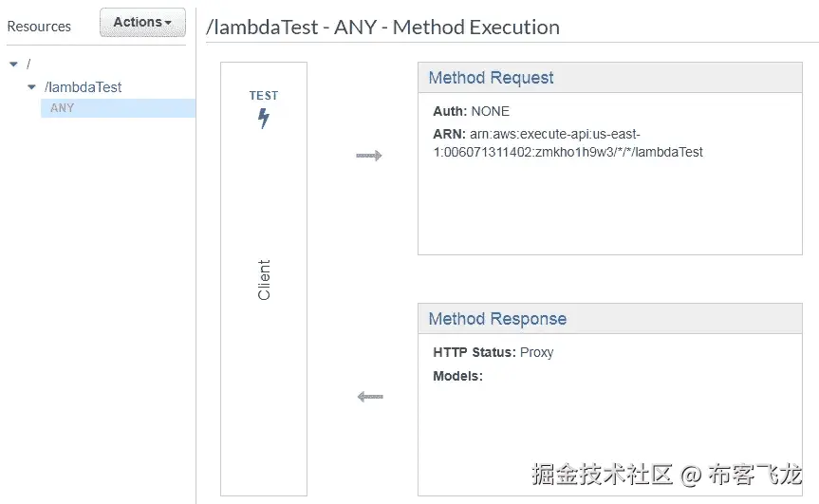Click the left arrow from Method Response
The height and width of the screenshot is (504, 819).
tap(369, 397)
